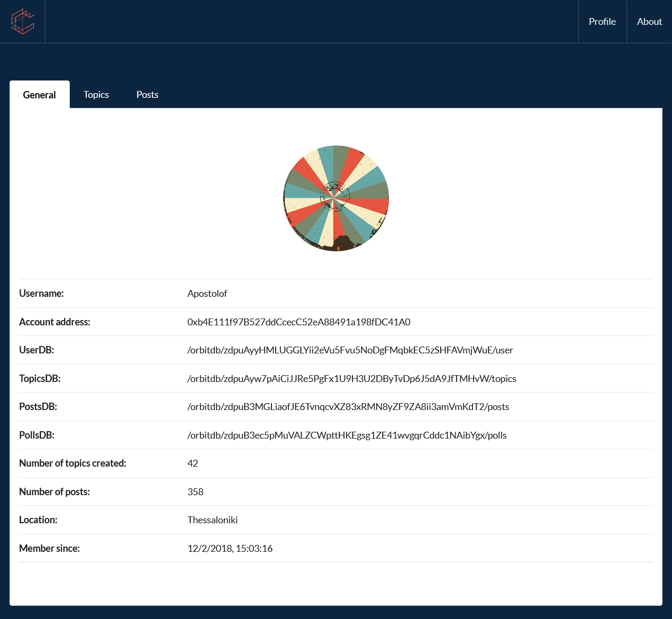This screenshot has width=672, height=619.
Task: Click the TopicsDB orbitdb path
Action: pyautogui.click(x=351, y=379)
